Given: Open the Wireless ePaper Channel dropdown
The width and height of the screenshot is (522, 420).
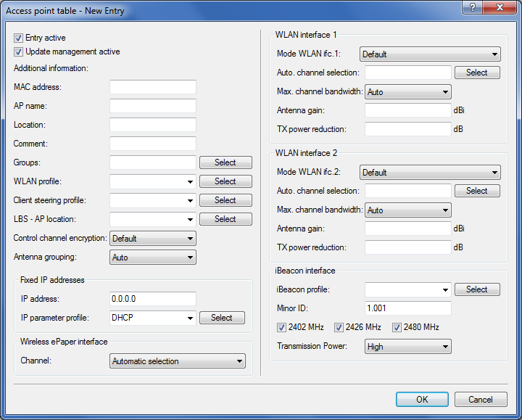Looking at the screenshot, I should [x=178, y=361].
